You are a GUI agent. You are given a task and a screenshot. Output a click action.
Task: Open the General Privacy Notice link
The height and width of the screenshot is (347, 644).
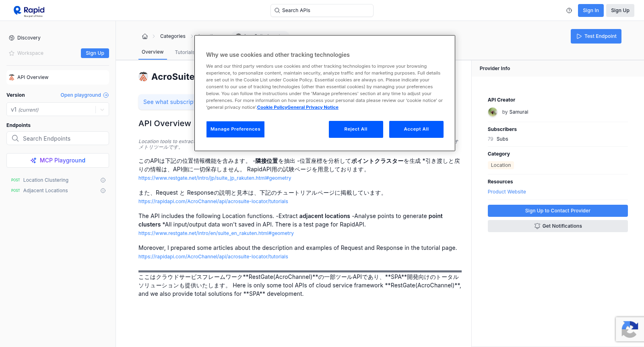click(313, 107)
